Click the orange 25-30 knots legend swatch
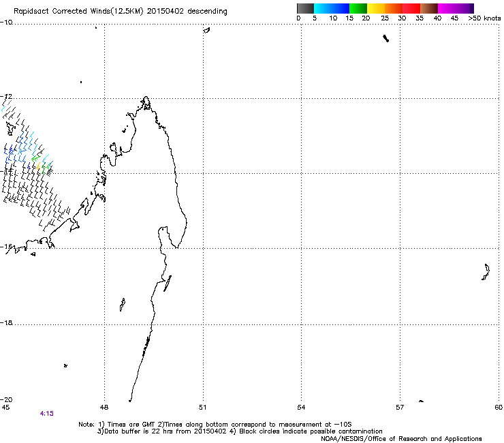Screen dimensions: 504x443 coord(394,8)
